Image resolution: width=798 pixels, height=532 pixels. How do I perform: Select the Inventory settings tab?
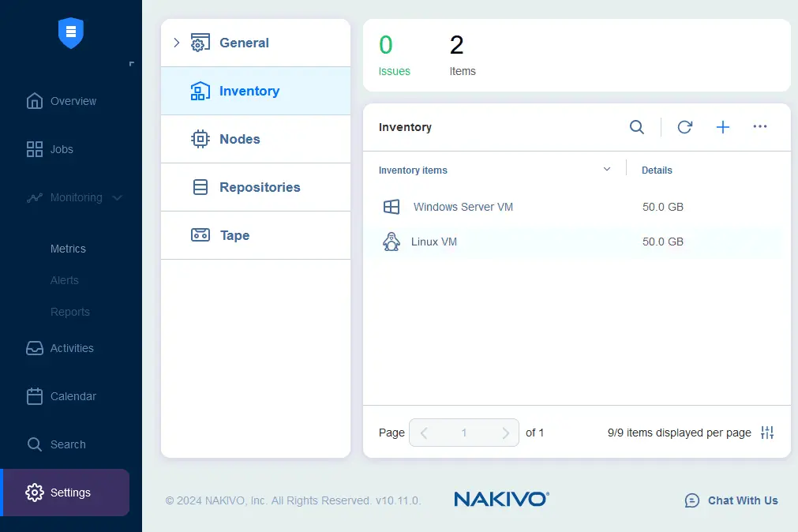256,91
